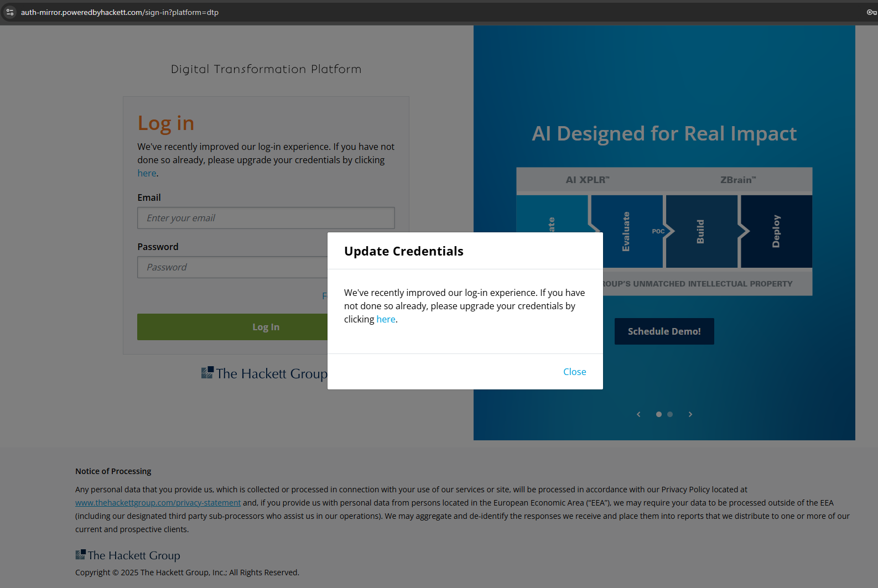Select the second carousel dot indicator
This screenshot has height=588, width=878.
pos(670,414)
